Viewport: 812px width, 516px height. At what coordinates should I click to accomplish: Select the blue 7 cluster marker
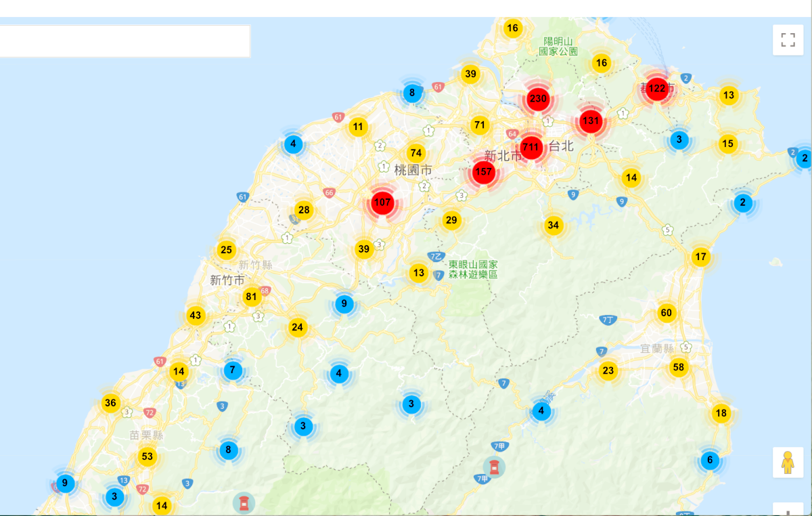232,370
